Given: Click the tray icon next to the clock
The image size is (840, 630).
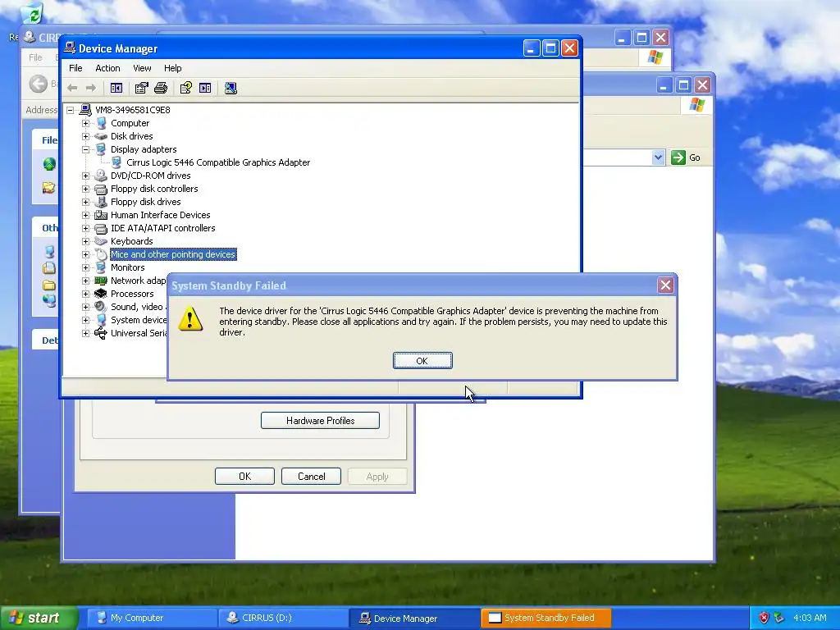Looking at the screenshot, I should pyautogui.click(x=779, y=618).
